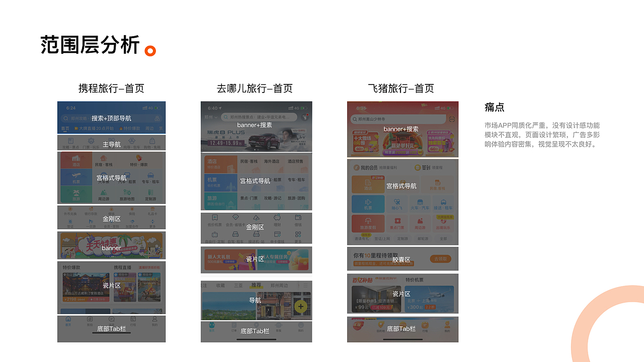Open the Ctrip 机票 flight grid tile

click(76, 177)
